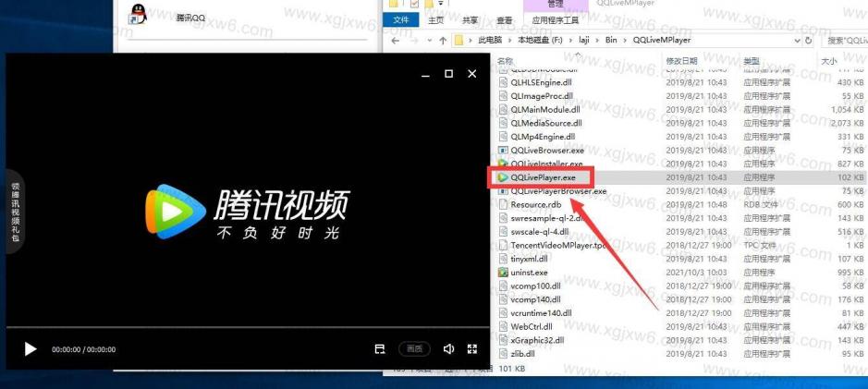The image size is (868, 389).
Task: Open the 领腾讯视频礼包 side tab
Action: (15, 212)
